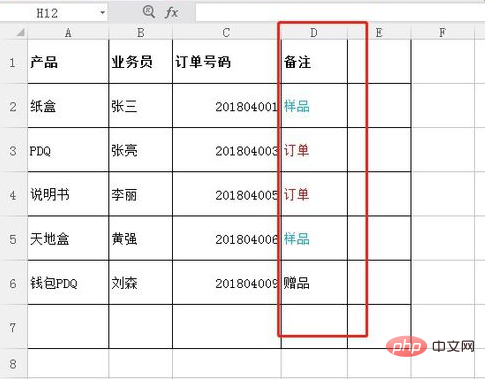Select the cell containing 201804006
Viewport: 485px width, 379px height.
click(227, 239)
